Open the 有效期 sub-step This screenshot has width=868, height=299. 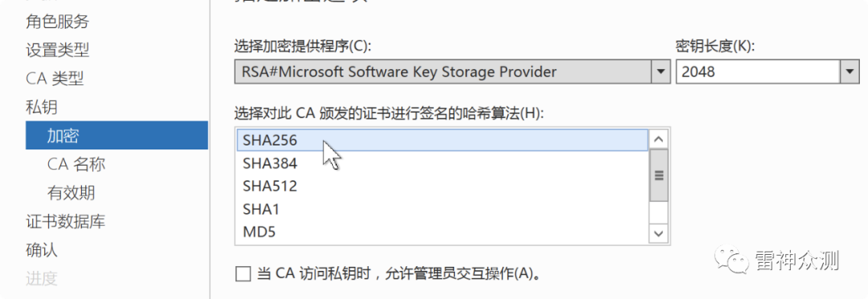pyautogui.click(x=71, y=193)
